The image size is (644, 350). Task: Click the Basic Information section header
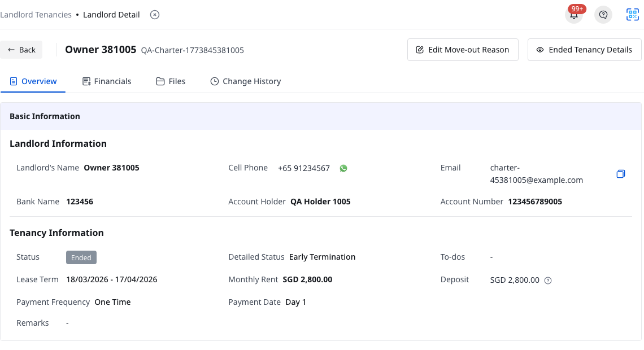[x=321, y=116]
